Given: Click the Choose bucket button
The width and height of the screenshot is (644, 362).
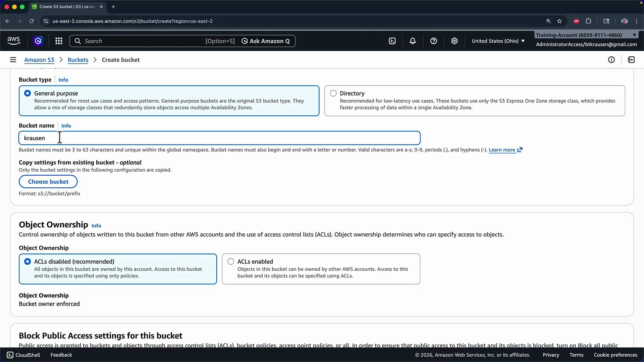Looking at the screenshot, I should tap(48, 181).
